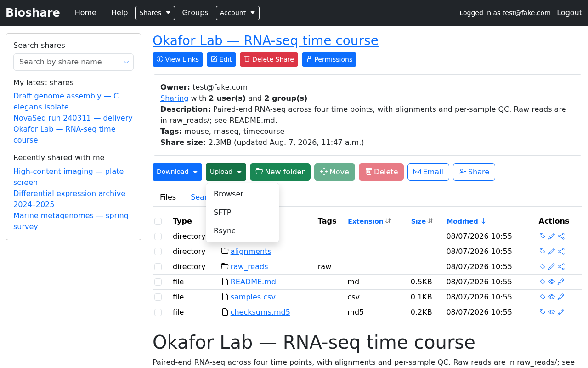Open Marine metagenomes — spring survey share
This screenshot has height=368, width=588.
pyautogui.click(x=71, y=221)
